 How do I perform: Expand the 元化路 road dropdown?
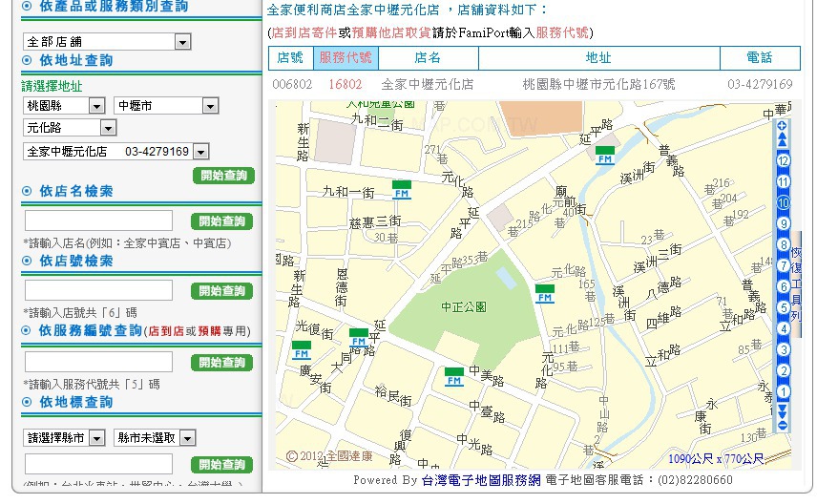[x=70, y=128]
